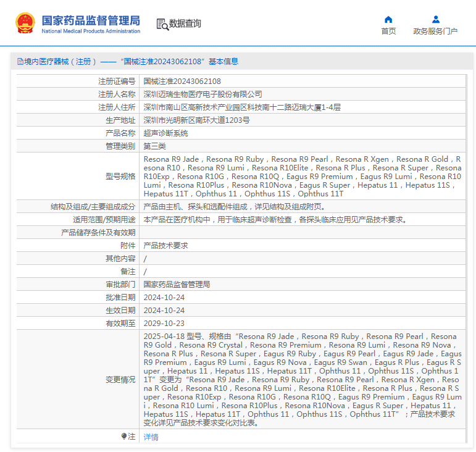The width and height of the screenshot is (476, 452).
Task: Click the 型号规格 models list text
Action: 303,177
